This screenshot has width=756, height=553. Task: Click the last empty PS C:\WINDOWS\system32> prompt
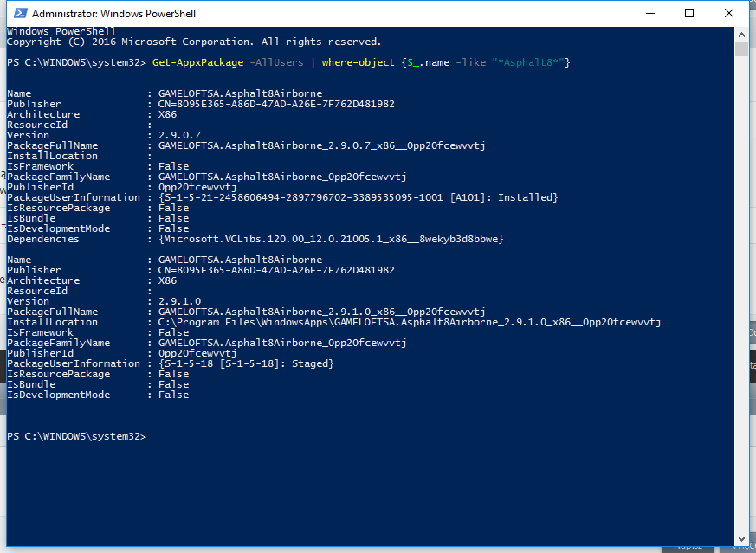click(76, 436)
